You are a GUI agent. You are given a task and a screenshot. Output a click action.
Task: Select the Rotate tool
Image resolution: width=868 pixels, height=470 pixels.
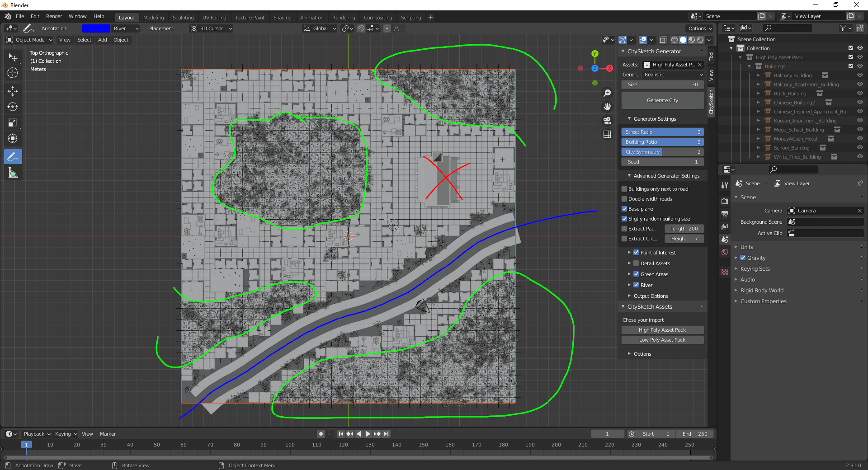(13, 107)
